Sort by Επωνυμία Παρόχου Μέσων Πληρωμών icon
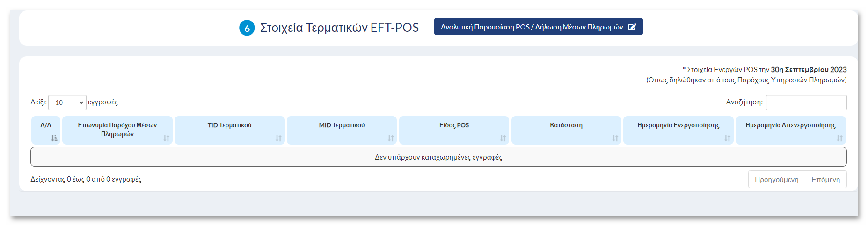Viewport: 868px width, 226px height. 166,138
